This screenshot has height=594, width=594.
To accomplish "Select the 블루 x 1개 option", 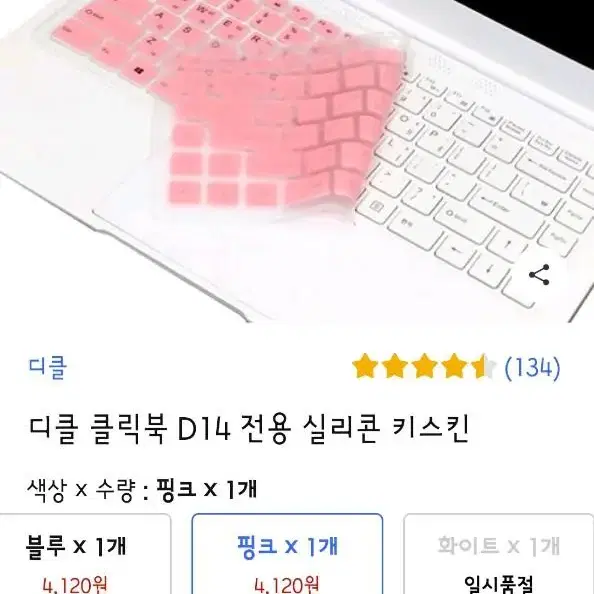I will [86, 553].
